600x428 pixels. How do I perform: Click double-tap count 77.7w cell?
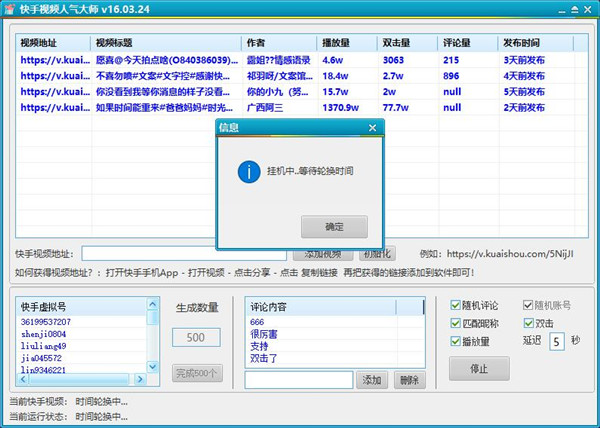396,108
